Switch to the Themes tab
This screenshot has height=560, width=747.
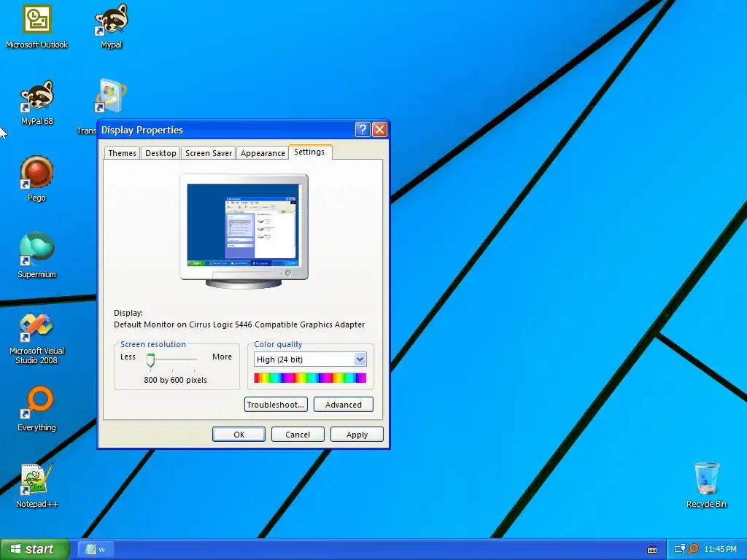click(122, 153)
